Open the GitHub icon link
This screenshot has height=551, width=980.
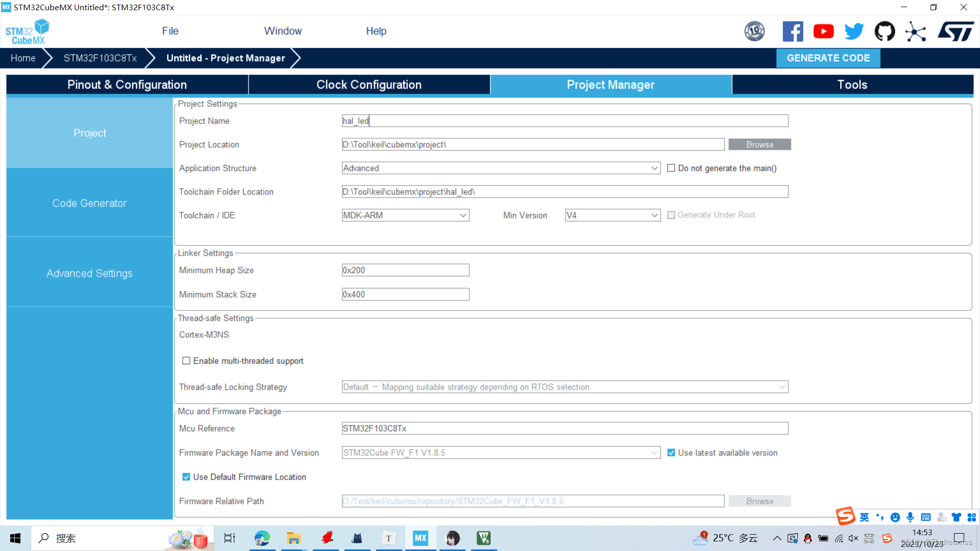(885, 32)
